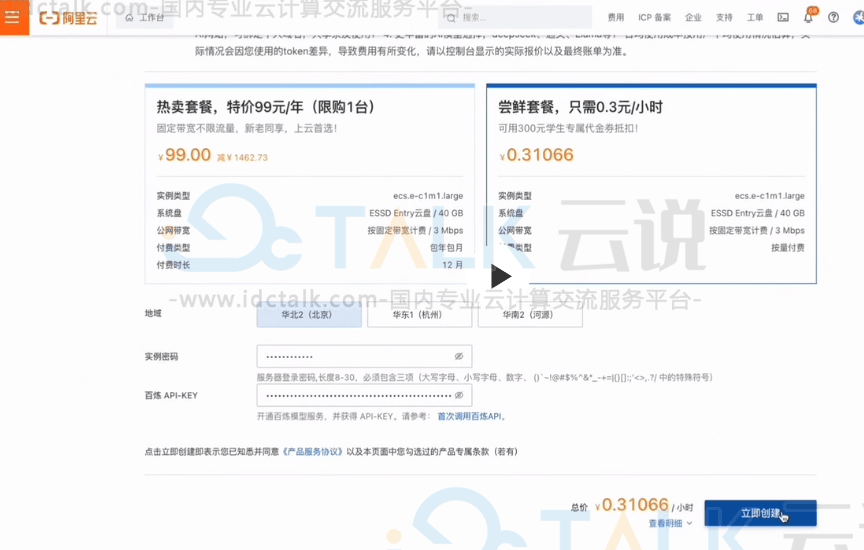
Task: Click the 12 月 duration value
Action: pos(452,265)
